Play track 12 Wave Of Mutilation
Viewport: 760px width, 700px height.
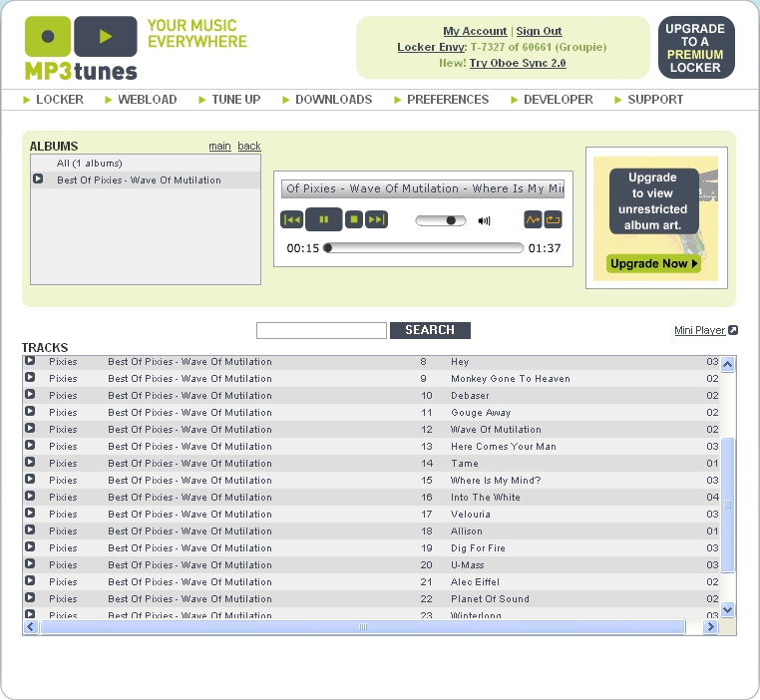[x=30, y=428]
